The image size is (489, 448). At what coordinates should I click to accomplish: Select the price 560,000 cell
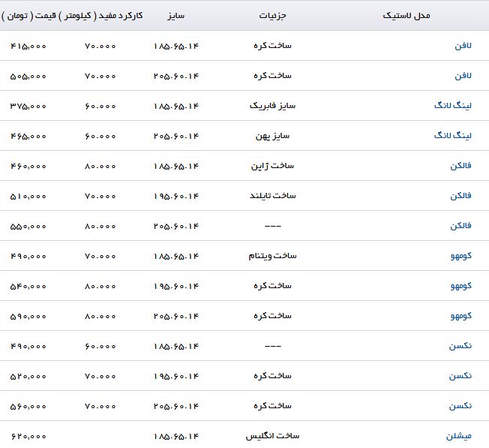tap(28, 406)
